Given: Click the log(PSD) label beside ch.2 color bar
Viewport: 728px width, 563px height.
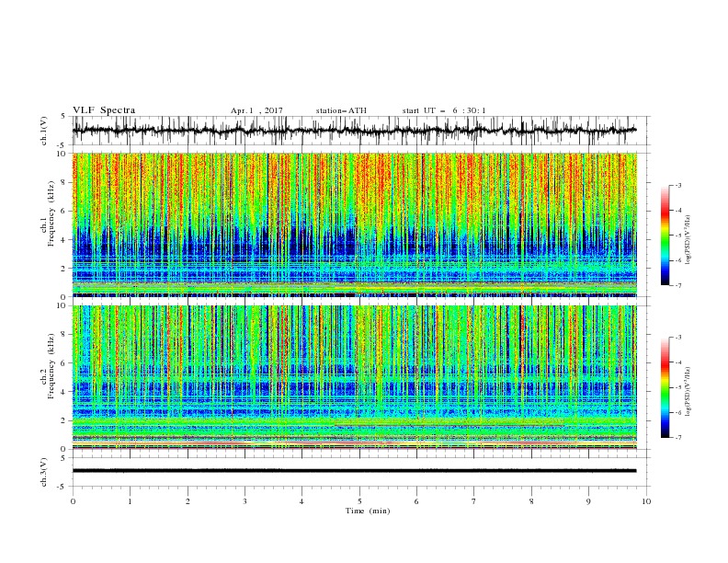Looking at the screenshot, I should (688, 392).
